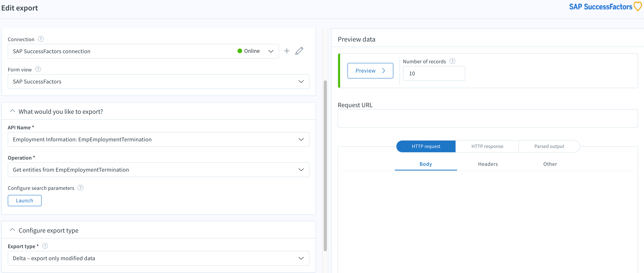Edit connection using pencil icon
644x273 pixels.
point(299,51)
